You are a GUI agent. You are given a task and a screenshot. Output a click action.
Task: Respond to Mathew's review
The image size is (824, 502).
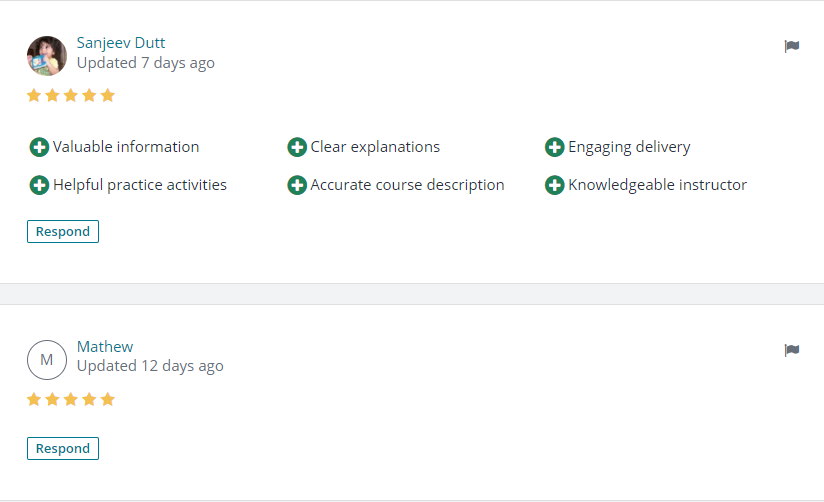click(63, 448)
